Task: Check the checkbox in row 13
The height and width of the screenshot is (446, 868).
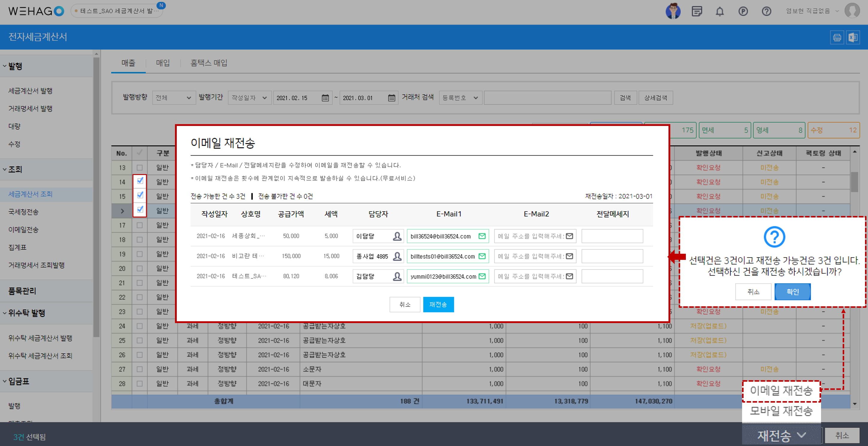Action: click(139, 168)
